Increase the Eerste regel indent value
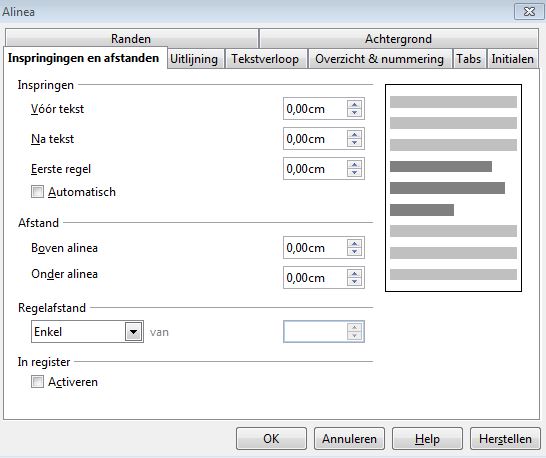Viewport: 546px width, 458px height. [x=354, y=165]
